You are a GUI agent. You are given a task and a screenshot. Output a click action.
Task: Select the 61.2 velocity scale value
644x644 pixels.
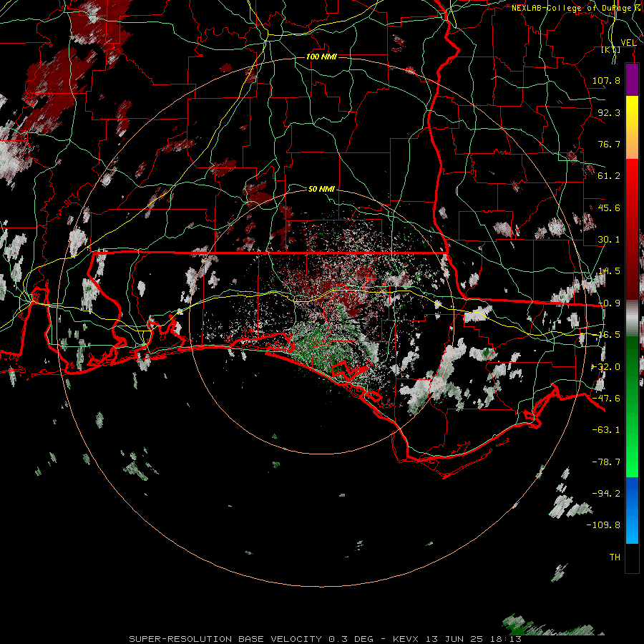click(x=609, y=176)
